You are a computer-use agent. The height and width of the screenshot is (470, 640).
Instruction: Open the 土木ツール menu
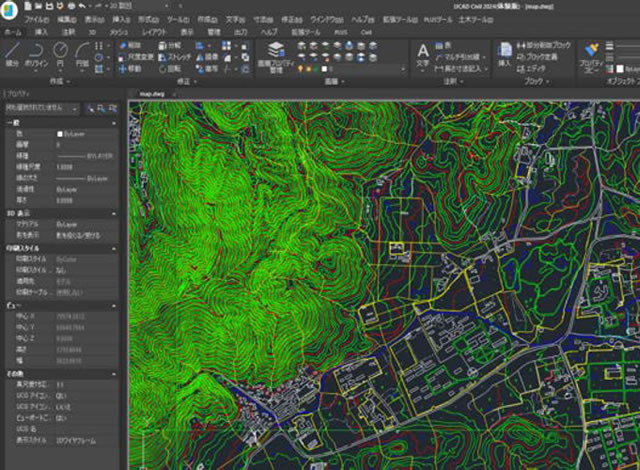476,20
